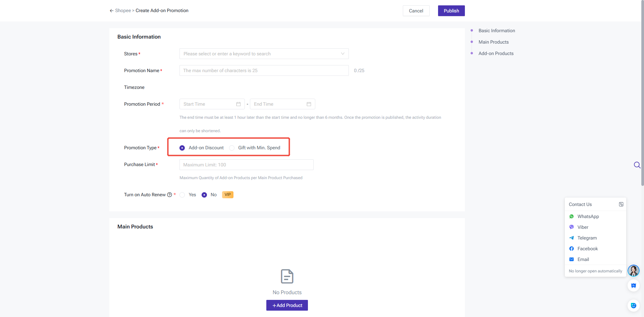Contact support via Viber icon

coord(571,227)
